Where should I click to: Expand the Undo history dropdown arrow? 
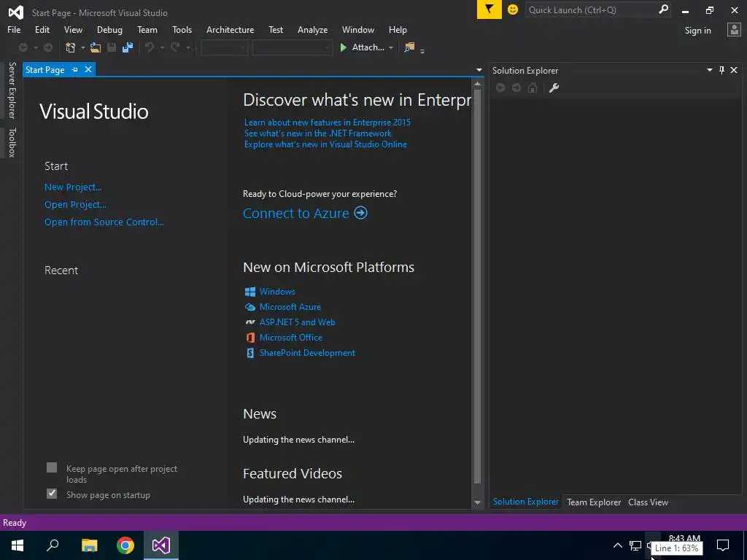[x=162, y=47]
